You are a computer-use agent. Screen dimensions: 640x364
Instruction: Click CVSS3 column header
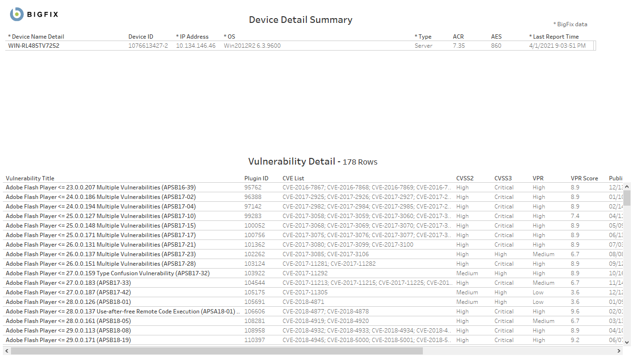[x=504, y=178]
